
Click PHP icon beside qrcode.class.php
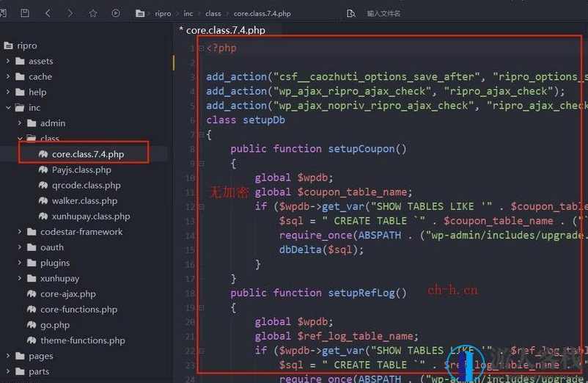(43, 186)
